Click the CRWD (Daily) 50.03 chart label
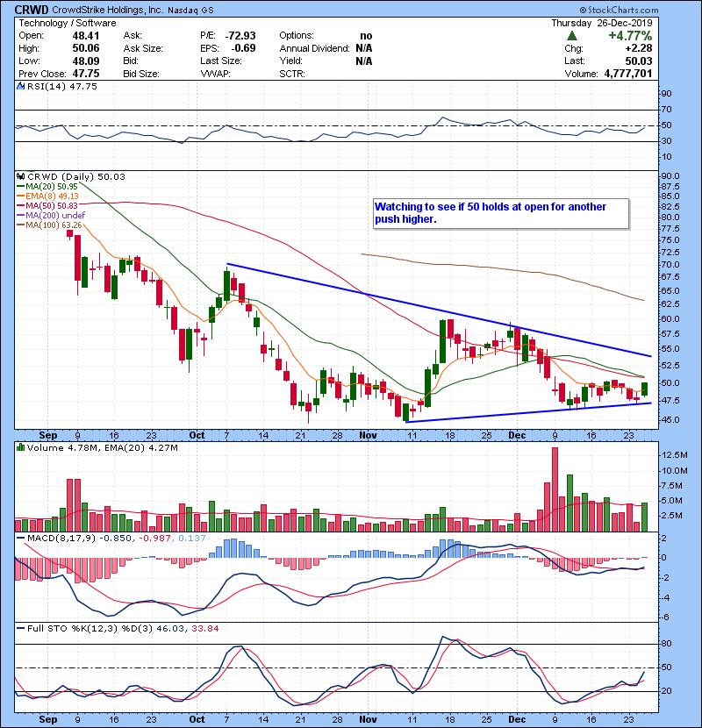 point(76,176)
